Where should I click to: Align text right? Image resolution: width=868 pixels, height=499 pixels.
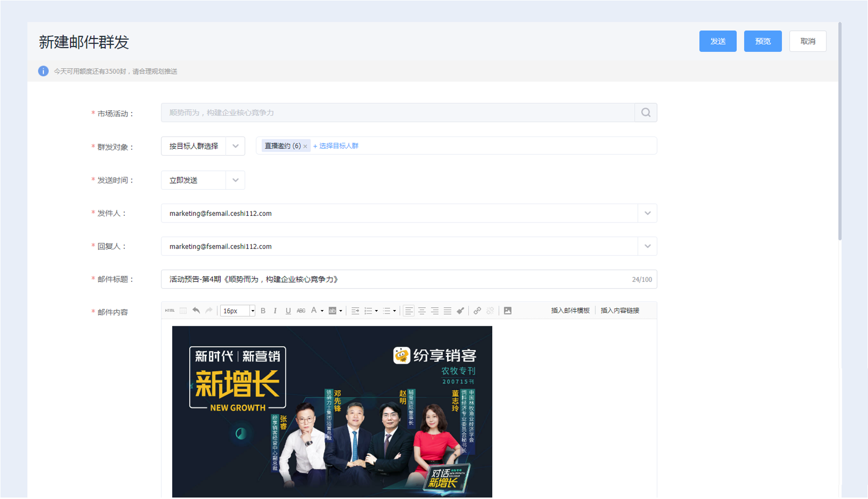pyautogui.click(x=434, y=311)
